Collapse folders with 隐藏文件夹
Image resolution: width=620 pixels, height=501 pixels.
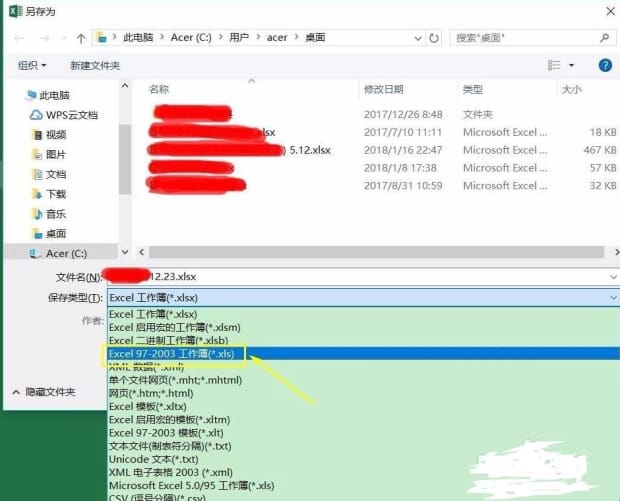[43, 392]
